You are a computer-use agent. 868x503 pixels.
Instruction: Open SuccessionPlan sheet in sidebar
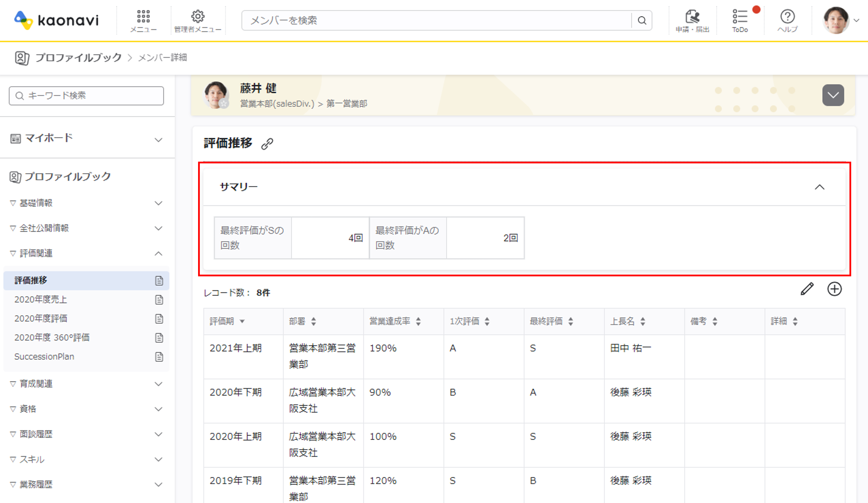[44, 357]
